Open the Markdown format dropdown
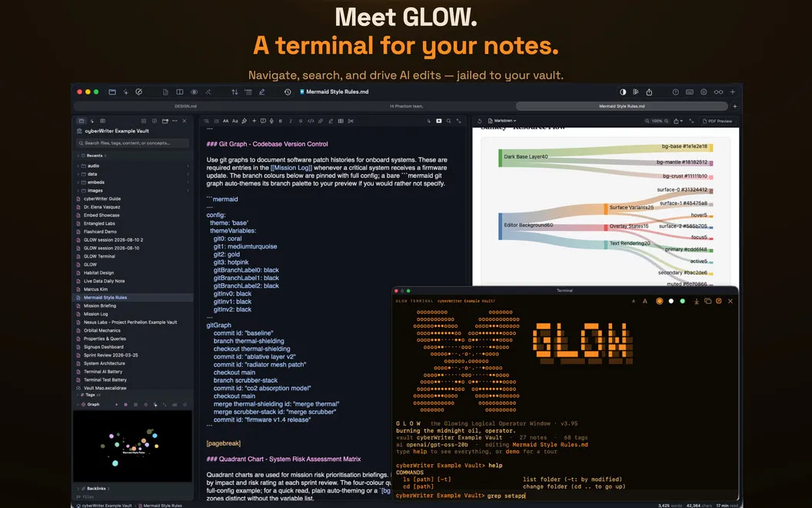This screenshot has height=508, width=812. [x=502, y=121]
